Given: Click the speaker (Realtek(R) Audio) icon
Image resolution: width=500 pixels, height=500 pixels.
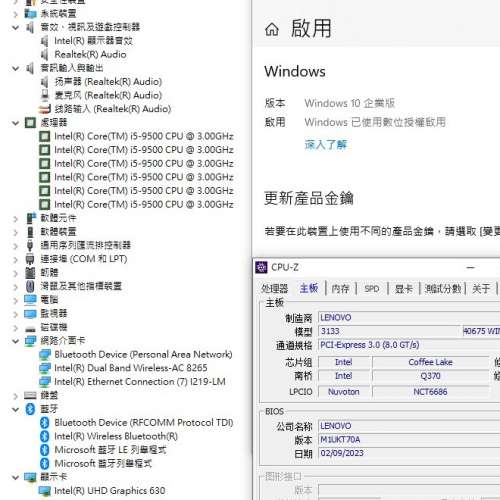Looking at the screenshot, I should click(44, 82).
